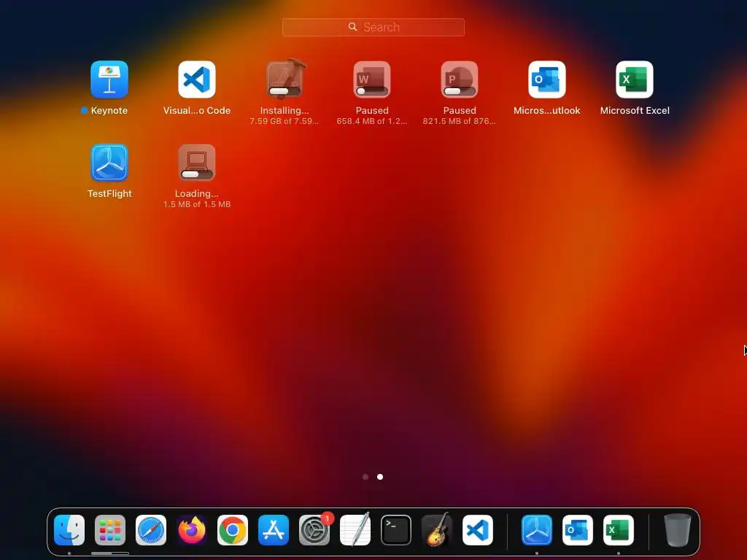Open Microsoft Outlook from Launchpad grid
Screen dimensions: 747x560
(547, 79)
